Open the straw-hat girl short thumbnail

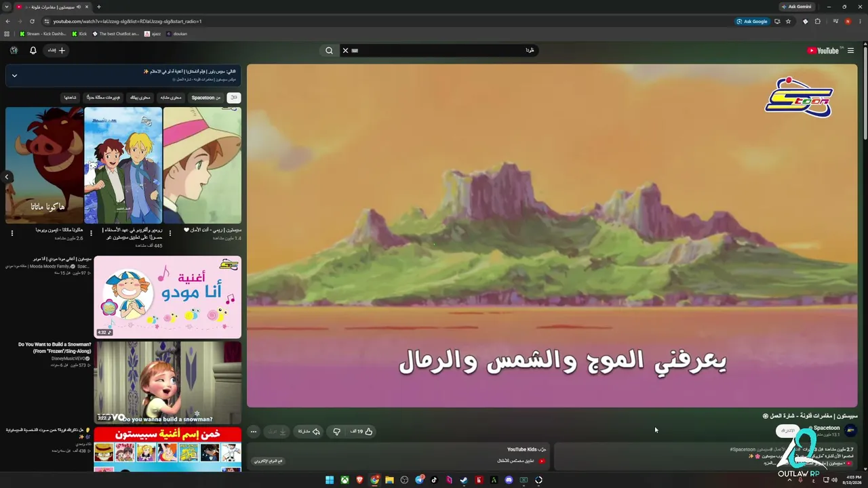coord(202,165)
